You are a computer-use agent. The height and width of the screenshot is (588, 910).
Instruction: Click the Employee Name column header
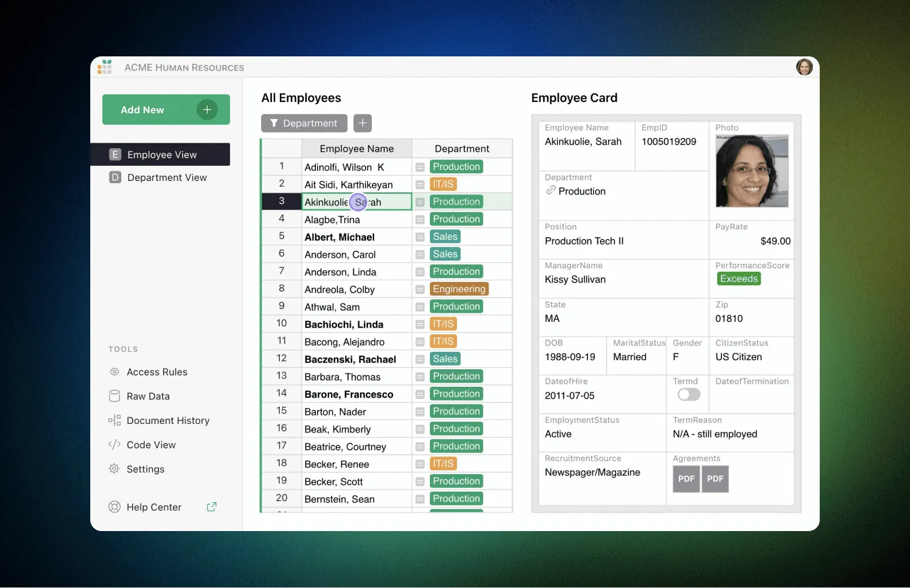coord(357,149)
